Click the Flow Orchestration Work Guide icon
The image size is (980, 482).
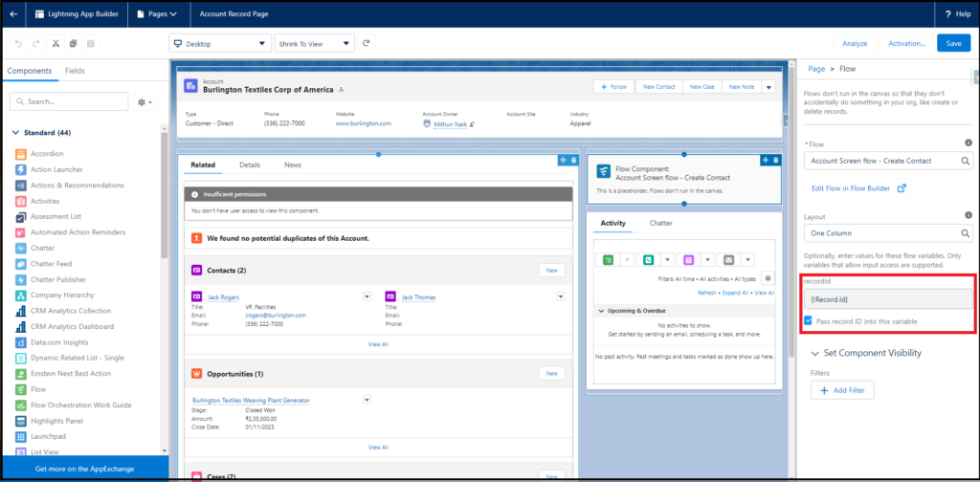point(20,405)
